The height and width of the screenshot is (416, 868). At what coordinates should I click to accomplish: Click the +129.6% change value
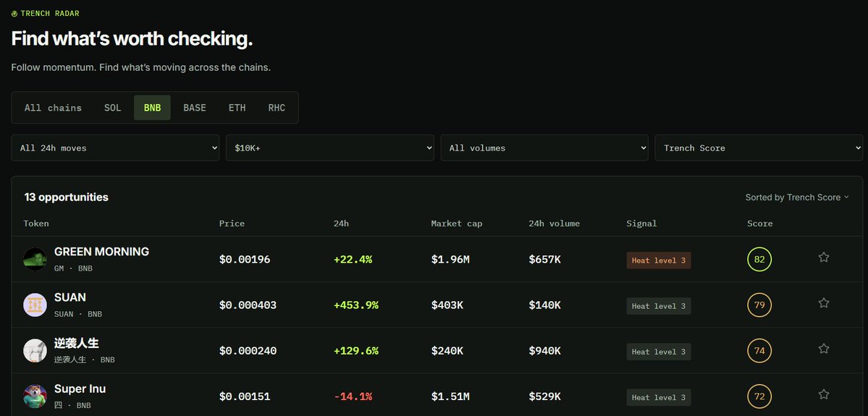point(356,351)
